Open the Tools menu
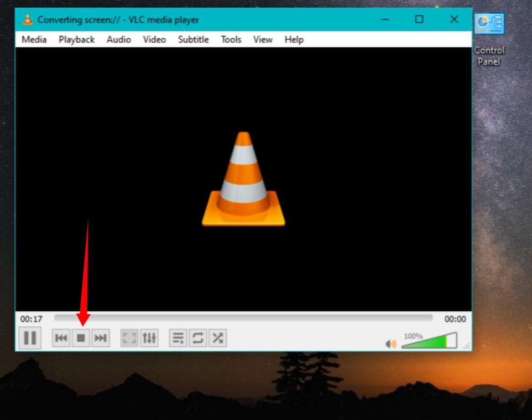The height and width of the screenshot is (420, 532). [231, 40]
